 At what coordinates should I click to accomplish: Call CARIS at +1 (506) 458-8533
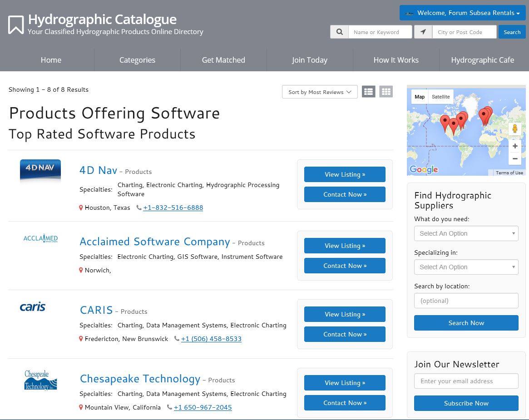pos(211,339)
